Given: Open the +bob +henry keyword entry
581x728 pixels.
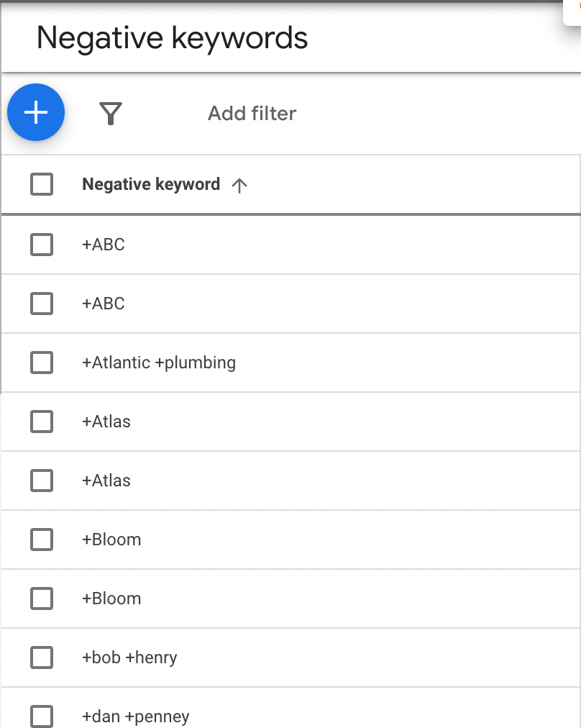Looking at the screenshot, I should click(129, 658).
